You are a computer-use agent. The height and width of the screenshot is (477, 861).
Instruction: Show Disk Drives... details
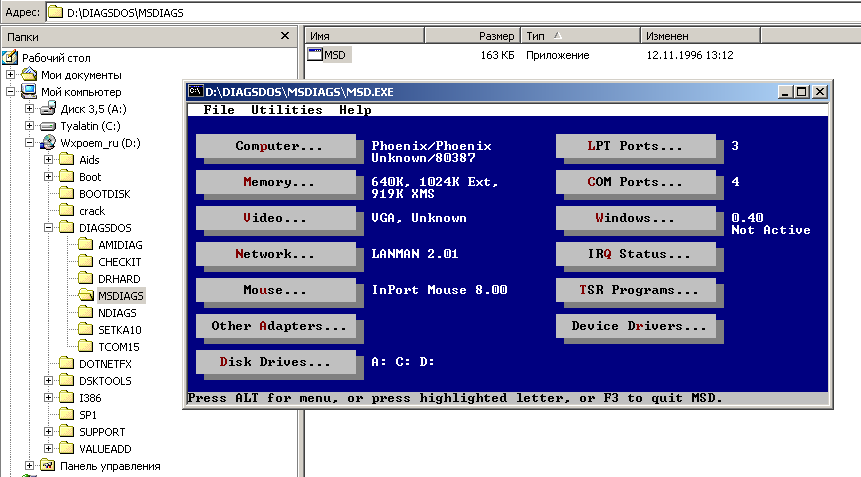pyautogui.click(x=276, y=362)
